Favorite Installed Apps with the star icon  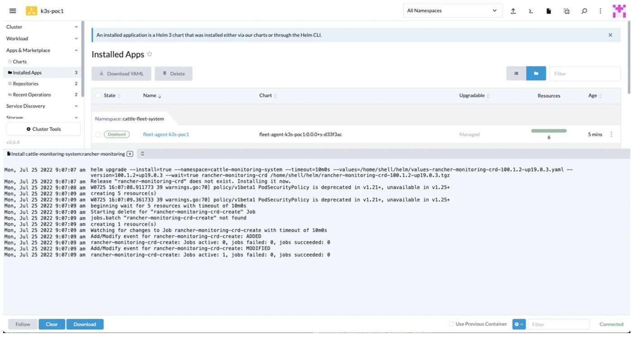pyautogui.click(x=149, y=54)
